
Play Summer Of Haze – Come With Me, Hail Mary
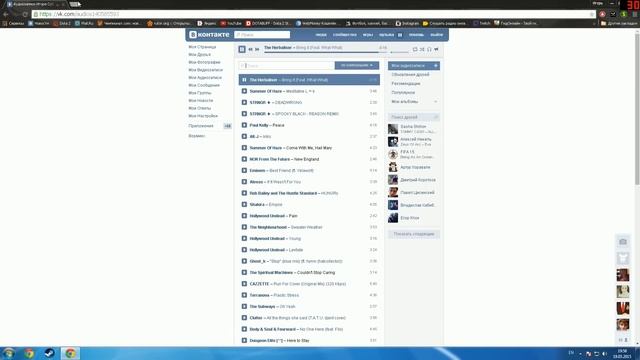click(244, 148)
